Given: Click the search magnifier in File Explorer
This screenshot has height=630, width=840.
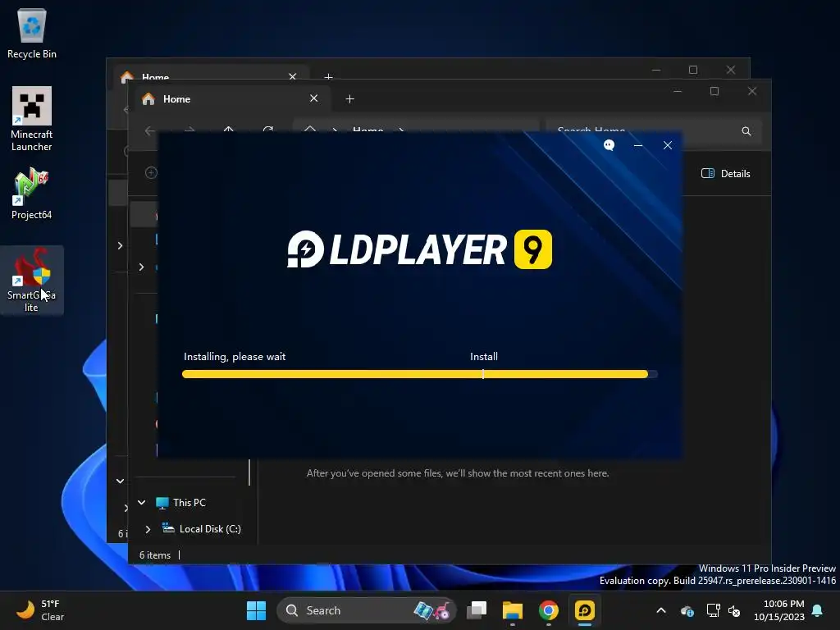Looking at the screenshot, I should click(746, 131).
